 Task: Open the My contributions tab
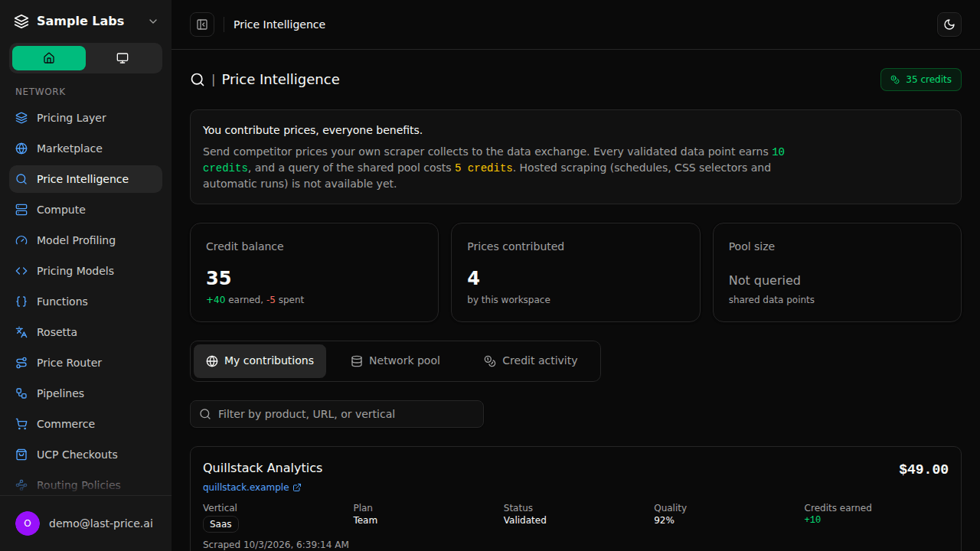[x=260, y=361]
